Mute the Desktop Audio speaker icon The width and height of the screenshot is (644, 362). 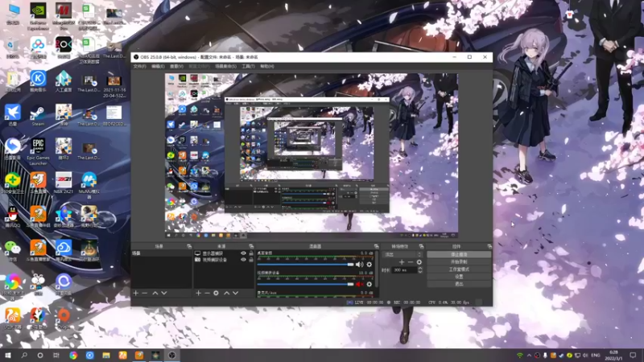tap(359, 265)
